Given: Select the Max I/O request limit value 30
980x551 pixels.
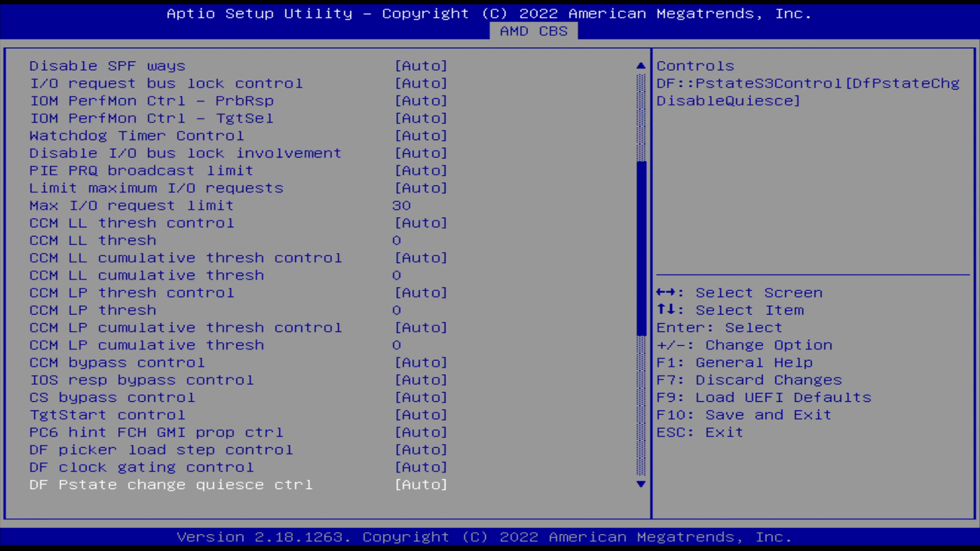Looking at the screenshot, I should click(x=401, y=206).
